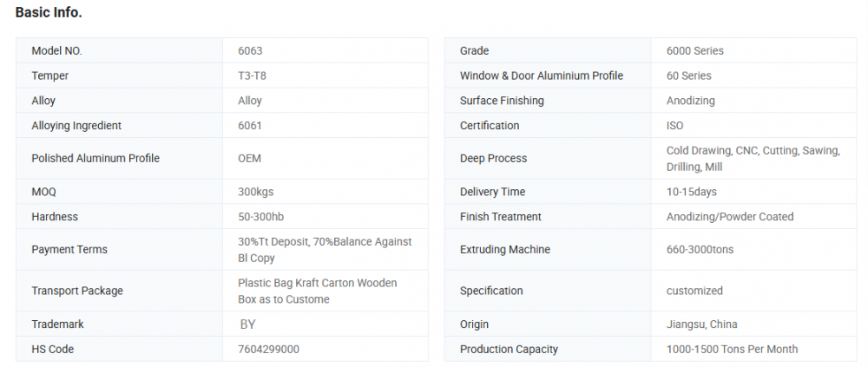Screen dimensions: 868x367
Task: Select the Deep Process values text
Action: [x=753, y=159]
